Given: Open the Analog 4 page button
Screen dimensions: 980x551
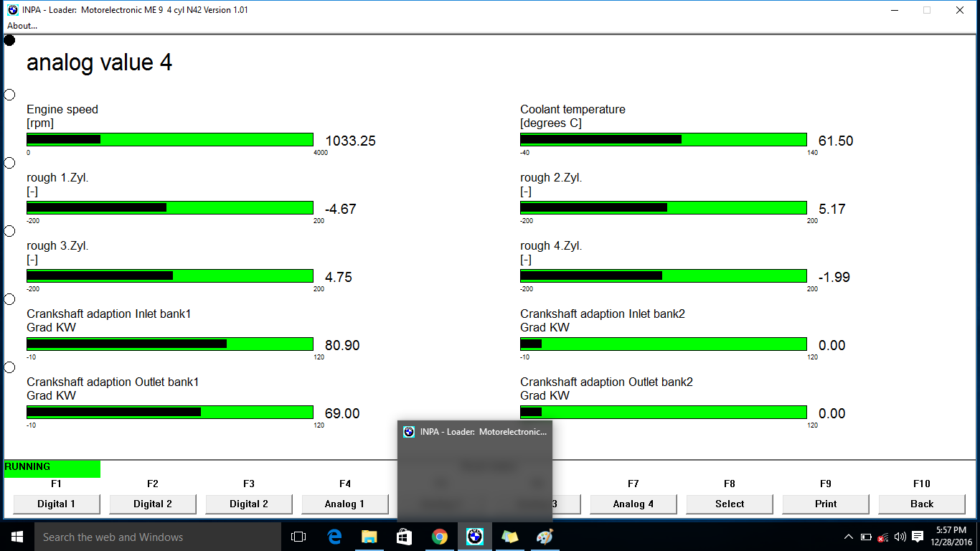Looking at the screenshot, I should pyautogui.click(x=633, y=504).
